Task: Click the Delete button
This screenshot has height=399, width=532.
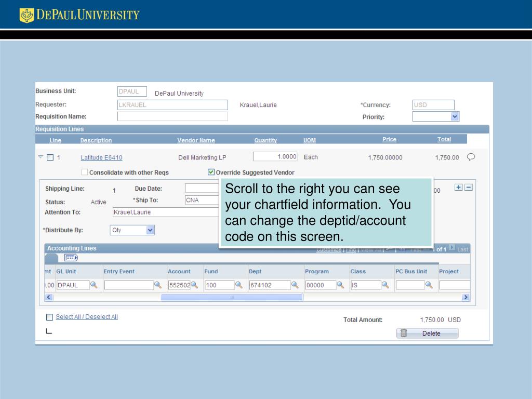Action: pyautogui.click(x=428, y=333)
